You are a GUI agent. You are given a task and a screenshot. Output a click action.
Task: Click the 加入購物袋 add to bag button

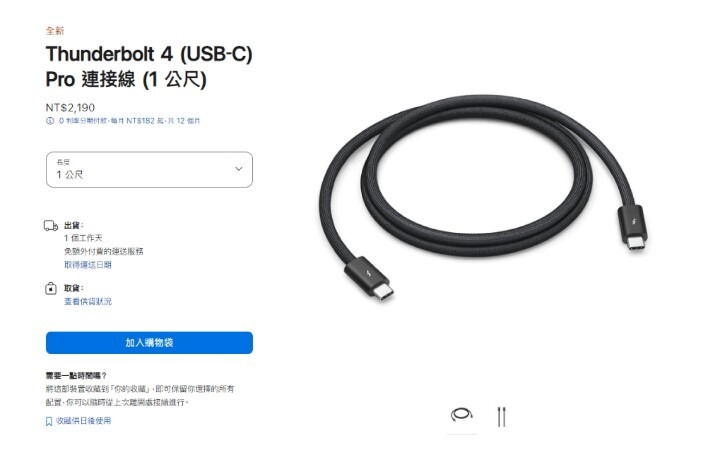149,343
